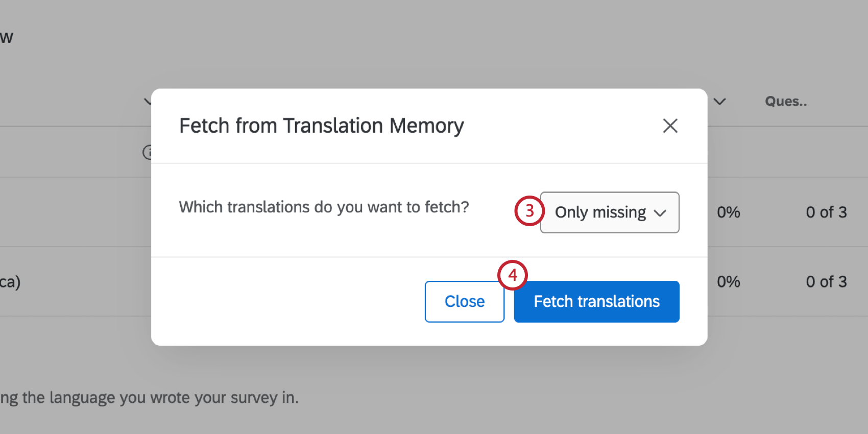Click the info icon in the table header
The image size is (868, 434).
coord(148,152)
